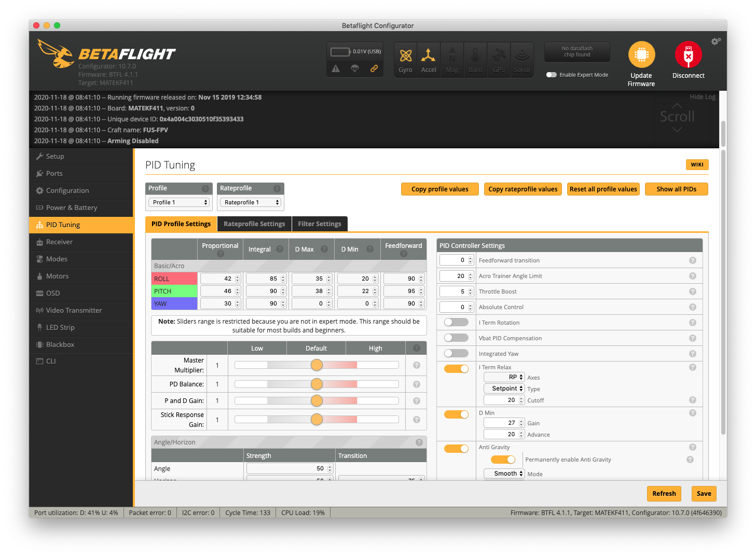This screenshot has width=756, height=556.
Task: Click the Sonar sensor icon
Action: coord(522,60)
